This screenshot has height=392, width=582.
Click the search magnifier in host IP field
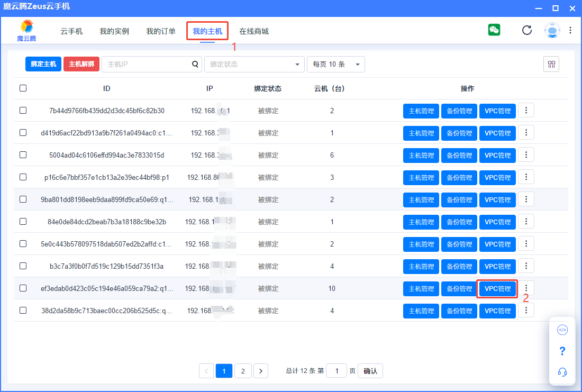195,65
